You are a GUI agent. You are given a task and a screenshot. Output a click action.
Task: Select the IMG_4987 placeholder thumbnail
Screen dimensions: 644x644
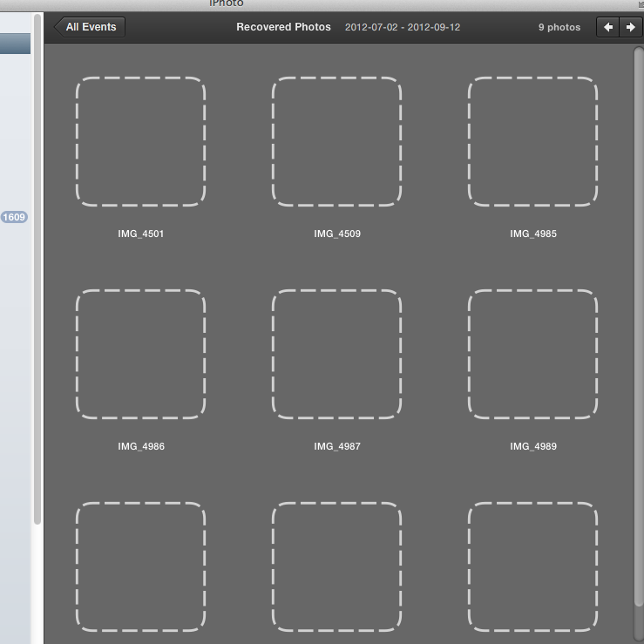click(336, 354)
